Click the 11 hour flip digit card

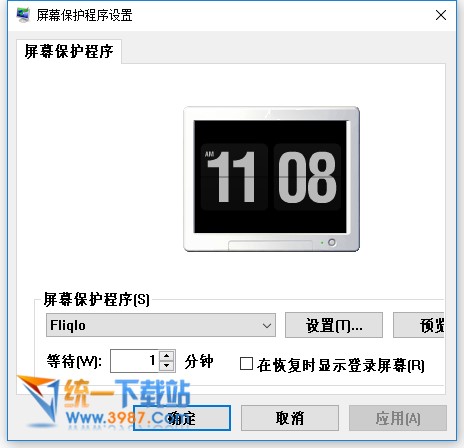(234, 177)
